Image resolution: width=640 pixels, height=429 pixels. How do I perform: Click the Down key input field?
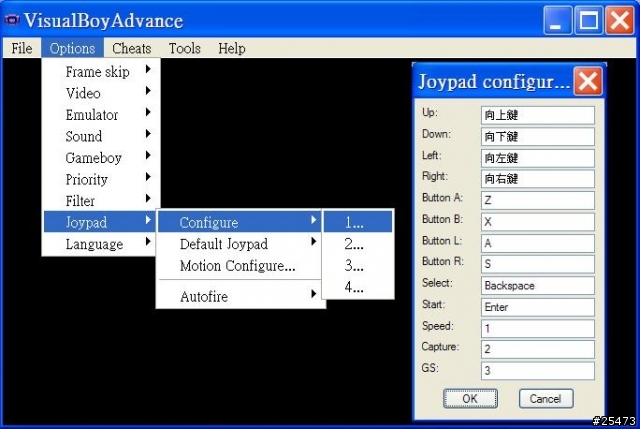pos(538,136)
